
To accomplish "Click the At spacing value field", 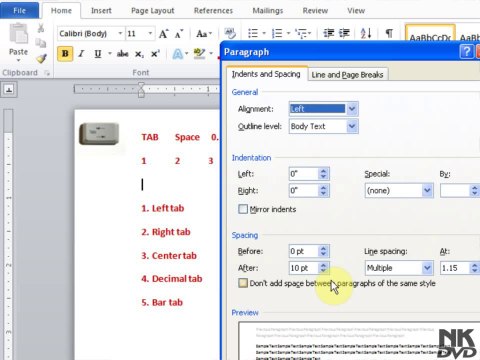I will coord(455,268).
